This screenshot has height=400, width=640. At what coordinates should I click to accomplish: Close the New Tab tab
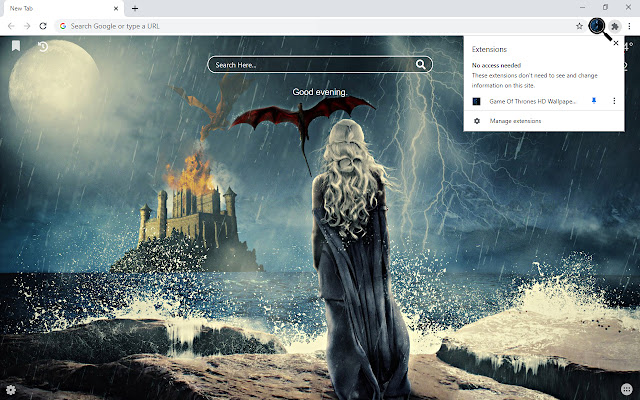pyautogui.click(x=116, y=8)
